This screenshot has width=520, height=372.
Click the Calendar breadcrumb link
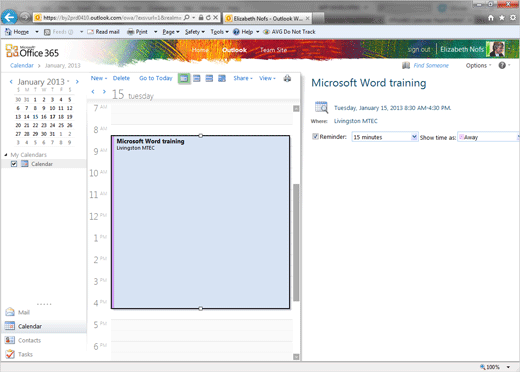22,65
